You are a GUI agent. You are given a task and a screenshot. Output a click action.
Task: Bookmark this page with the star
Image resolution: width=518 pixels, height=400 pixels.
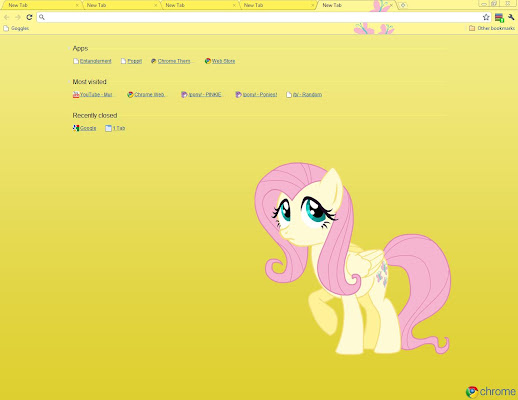(486, 17)
